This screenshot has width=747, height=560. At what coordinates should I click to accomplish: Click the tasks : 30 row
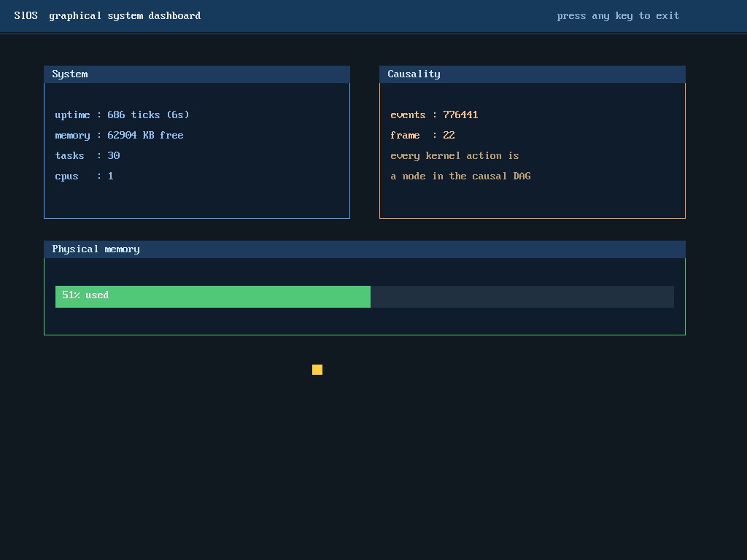(88, 156)
